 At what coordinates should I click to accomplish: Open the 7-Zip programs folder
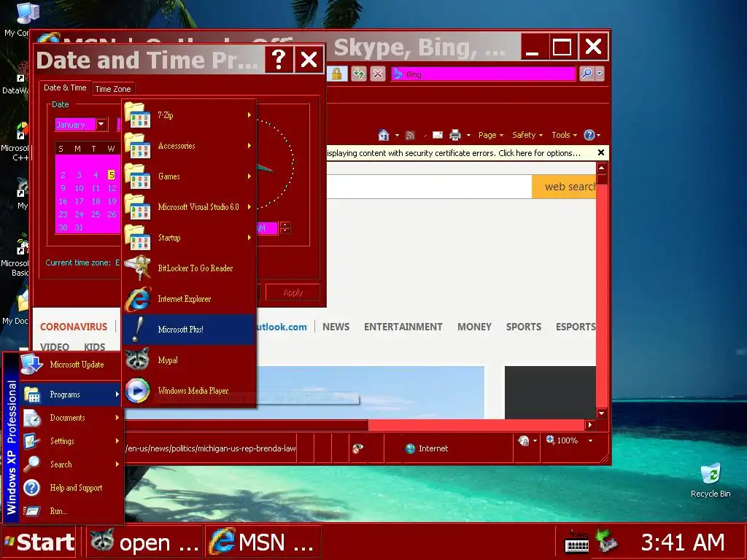tap(189, 115)
